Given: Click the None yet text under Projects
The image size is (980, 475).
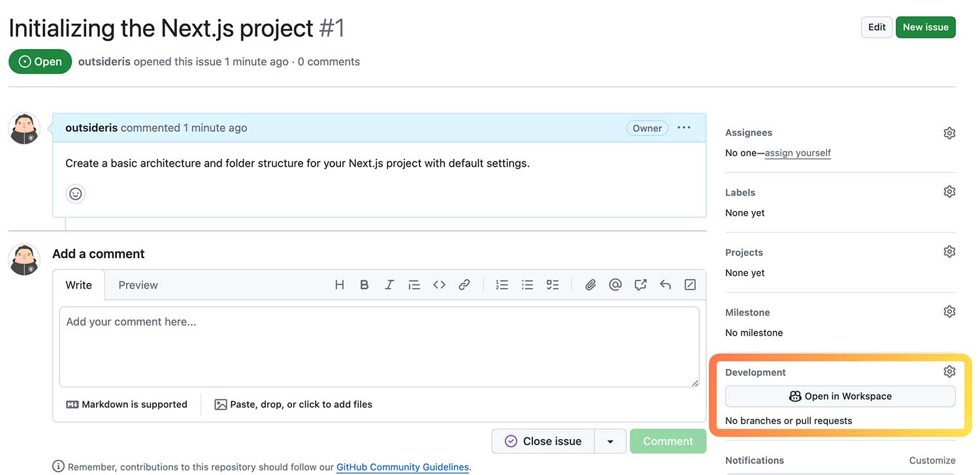Looking at the screenshot, I should [745, 272].
